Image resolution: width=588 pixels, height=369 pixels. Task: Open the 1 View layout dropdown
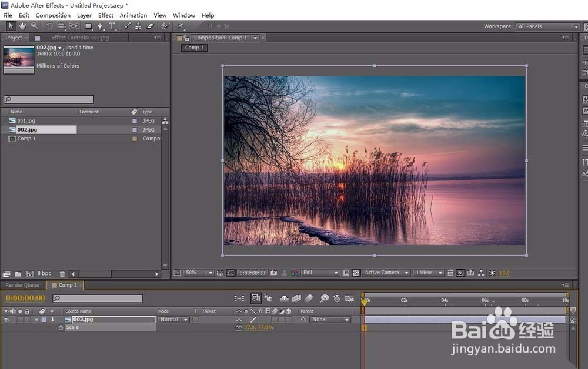coord(429,273)
